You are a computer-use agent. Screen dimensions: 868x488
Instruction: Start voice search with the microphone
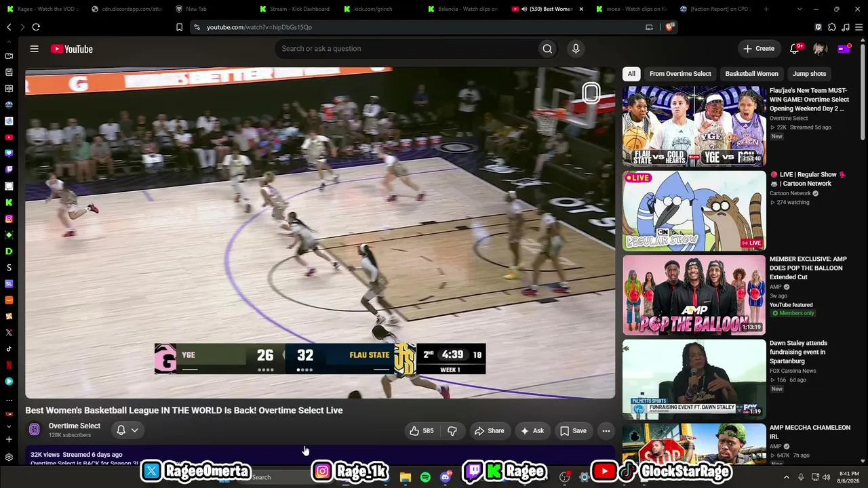pos(576,49)
